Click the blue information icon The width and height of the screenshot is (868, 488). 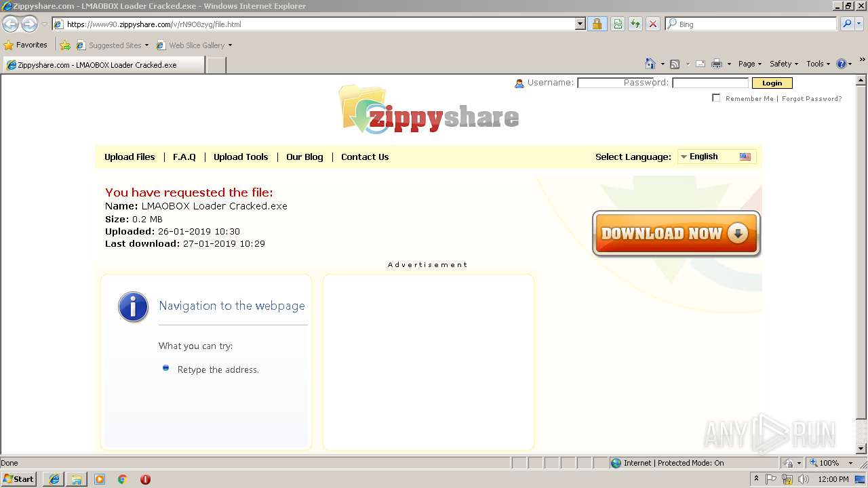[133, 307]
